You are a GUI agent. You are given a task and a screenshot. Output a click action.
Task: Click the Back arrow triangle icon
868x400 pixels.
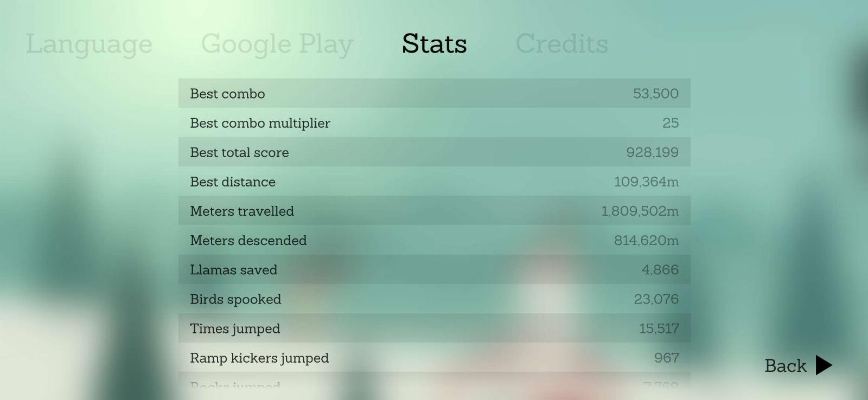pyautogui.click(x=823, y=365)
